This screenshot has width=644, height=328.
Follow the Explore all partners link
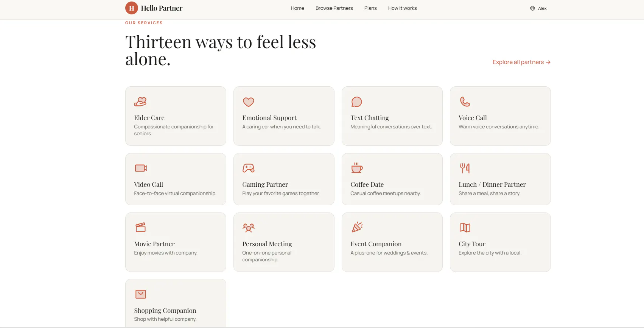(521, 62)
